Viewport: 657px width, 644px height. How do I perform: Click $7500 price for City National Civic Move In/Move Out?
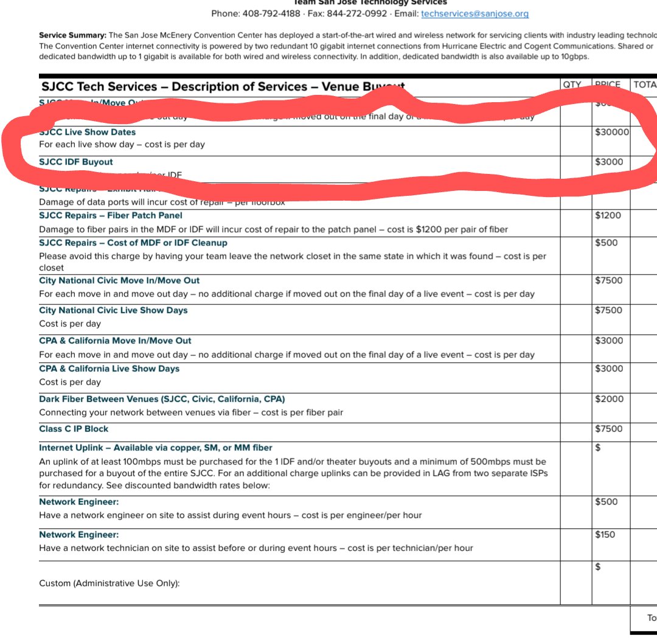(x=609, y=280)
